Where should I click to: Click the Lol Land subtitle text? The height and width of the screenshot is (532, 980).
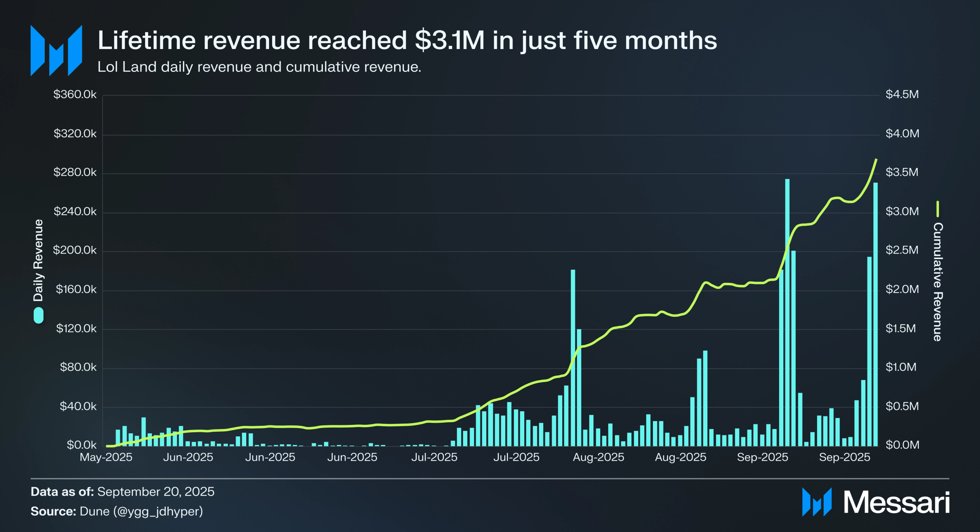click(259, 67)
